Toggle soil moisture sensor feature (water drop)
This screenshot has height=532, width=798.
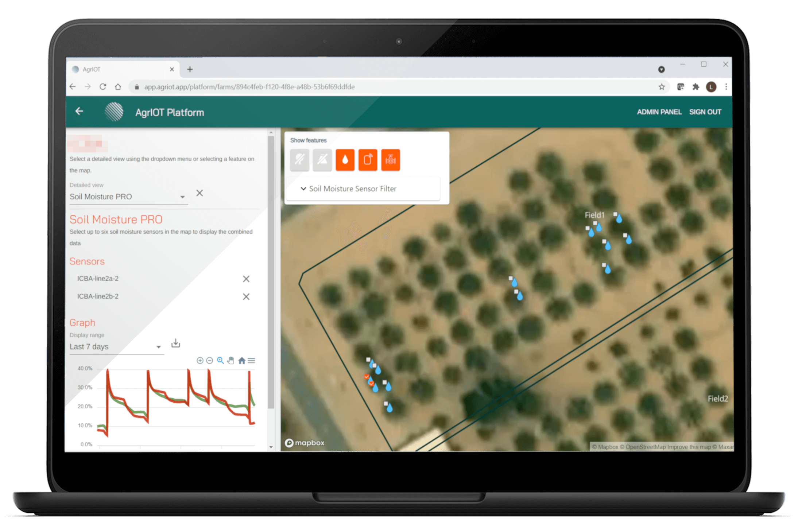(345, 160)
